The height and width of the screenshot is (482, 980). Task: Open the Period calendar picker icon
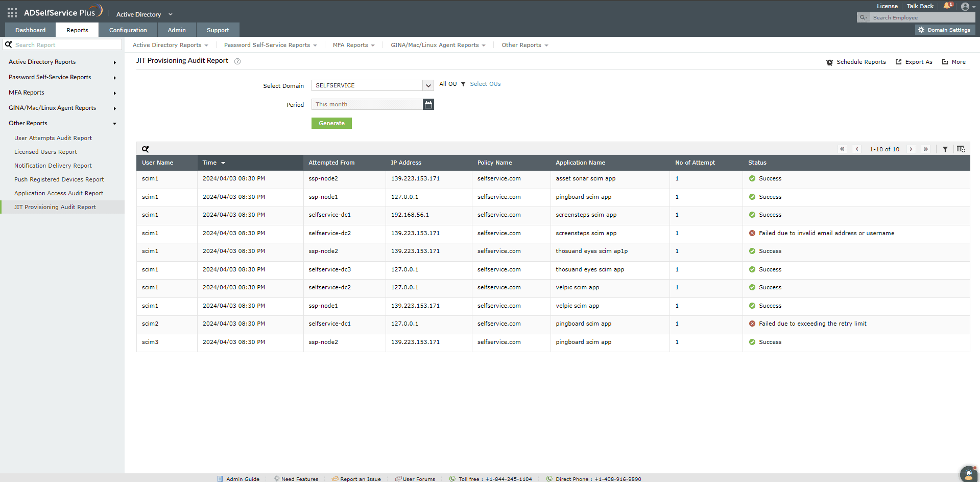[x=428, y=104]
